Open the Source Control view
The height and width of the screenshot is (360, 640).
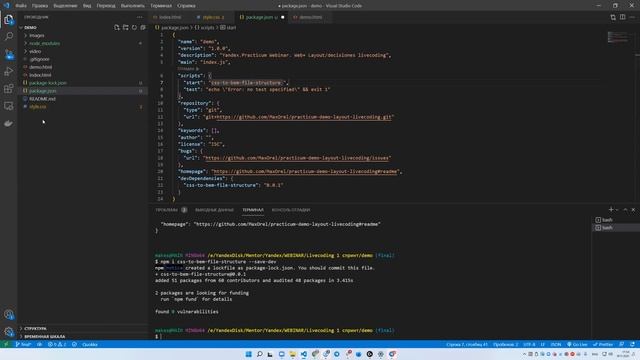pos(9,54)
